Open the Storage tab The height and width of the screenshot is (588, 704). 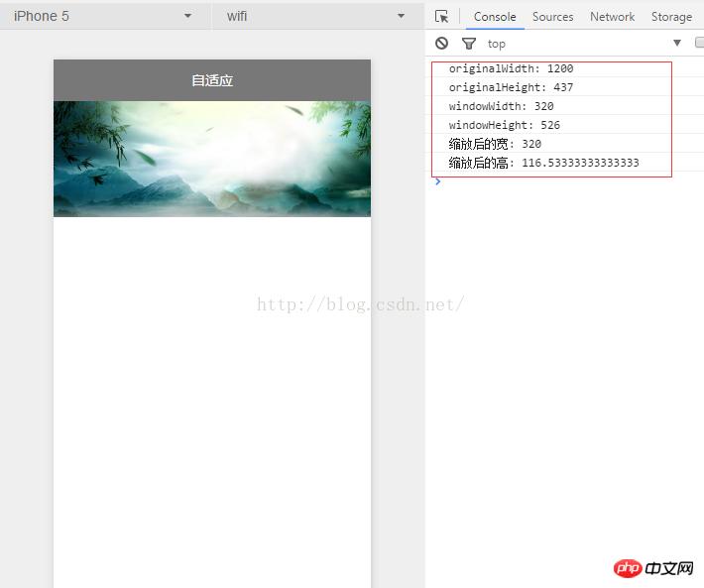[x=671, y=16]
